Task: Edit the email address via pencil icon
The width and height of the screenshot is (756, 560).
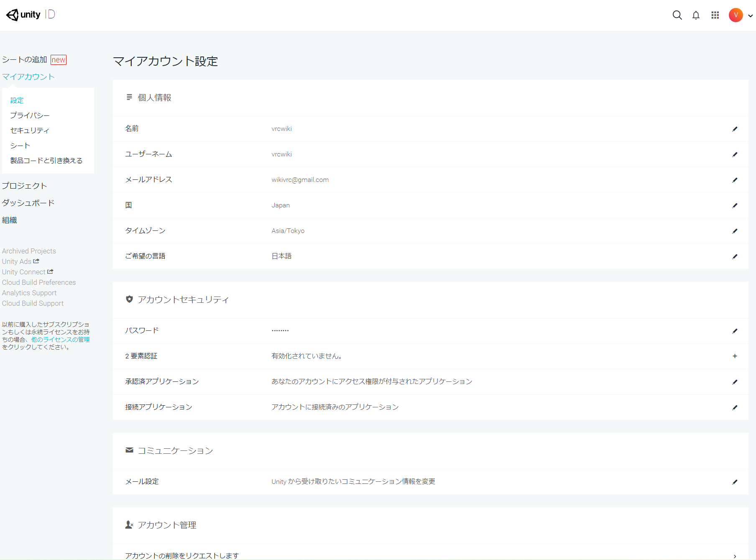Action: pyautogui.click(x=735, y=180)
